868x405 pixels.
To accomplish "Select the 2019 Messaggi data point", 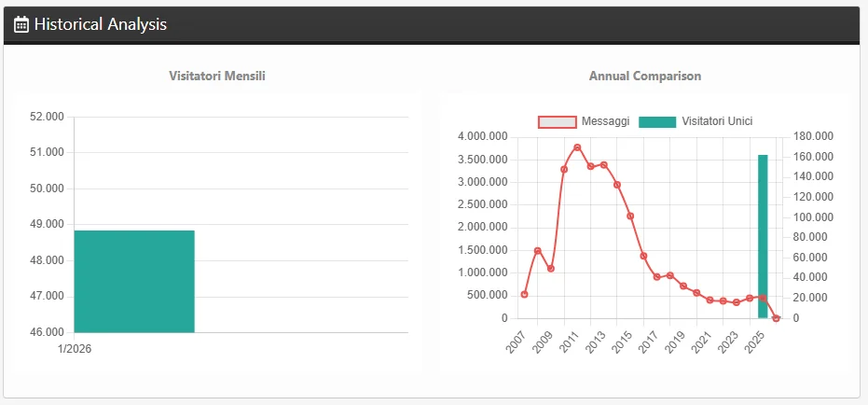I will [683, 286].
